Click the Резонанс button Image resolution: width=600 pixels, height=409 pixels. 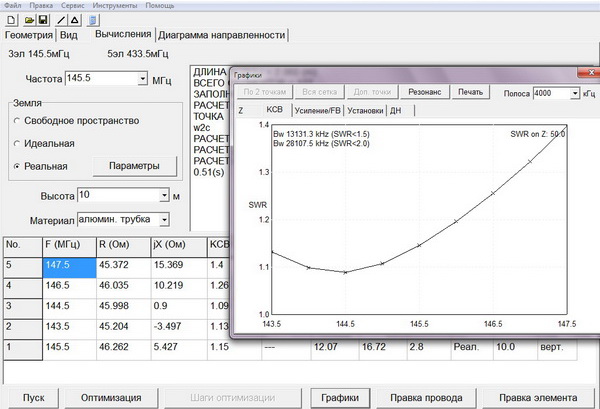[x=425, y=92]
